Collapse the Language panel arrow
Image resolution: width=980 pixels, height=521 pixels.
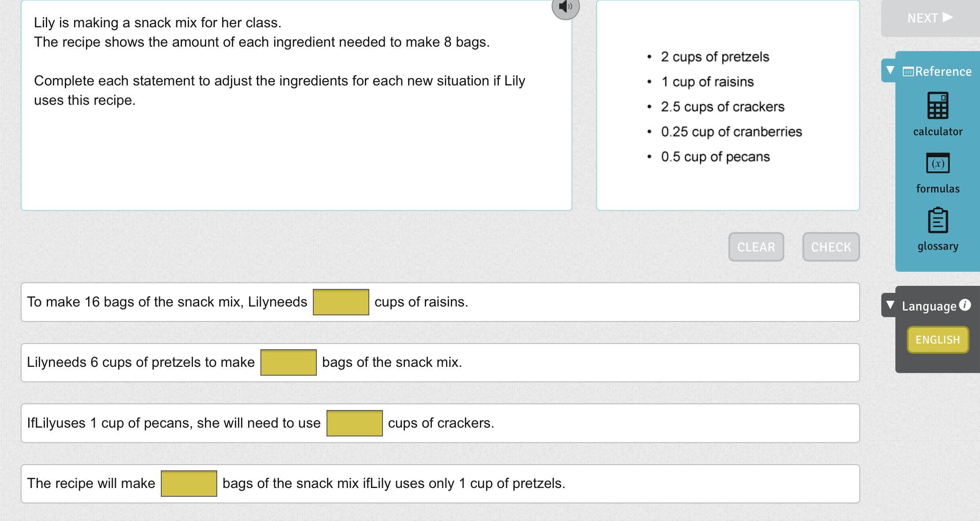click(x=890, y=305)
